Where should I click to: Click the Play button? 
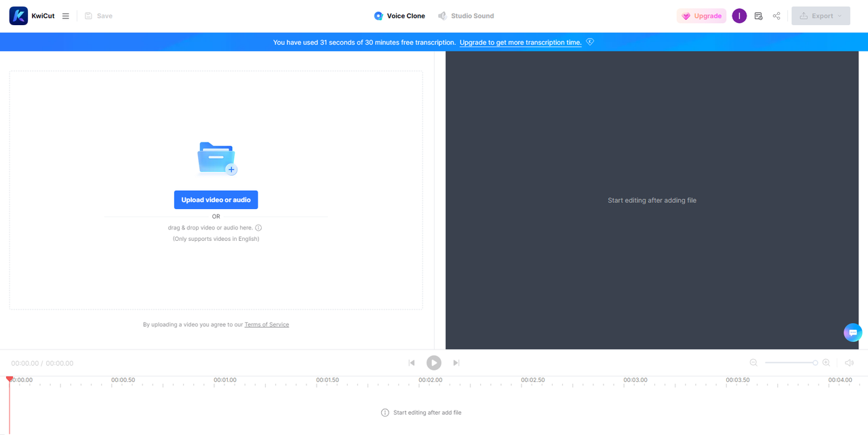[x=434, y=363]
